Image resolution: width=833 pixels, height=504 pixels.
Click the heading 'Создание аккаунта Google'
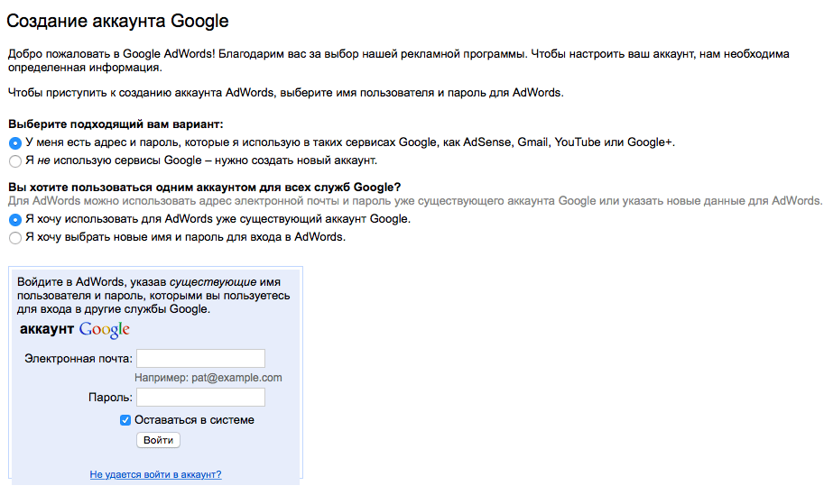[x=117, y=21]
